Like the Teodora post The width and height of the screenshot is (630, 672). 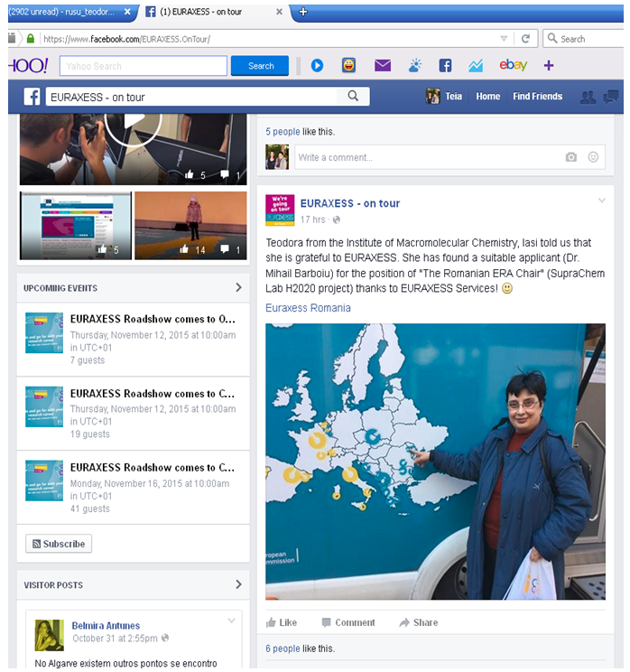(x=282, y=622)
